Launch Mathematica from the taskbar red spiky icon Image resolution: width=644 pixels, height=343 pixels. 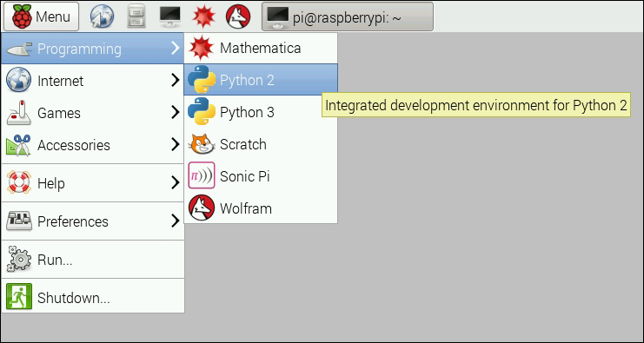click(x=204, y=16)
